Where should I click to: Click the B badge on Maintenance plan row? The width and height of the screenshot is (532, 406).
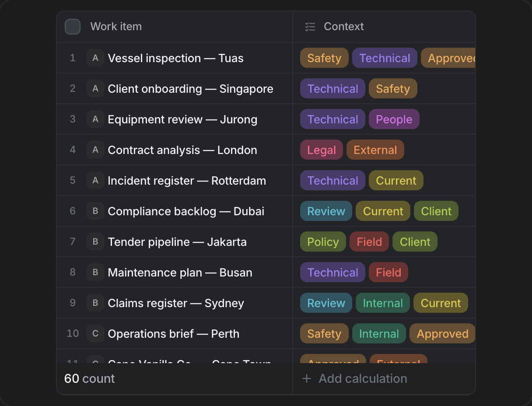pyautogui.click(x=95, y=272)
